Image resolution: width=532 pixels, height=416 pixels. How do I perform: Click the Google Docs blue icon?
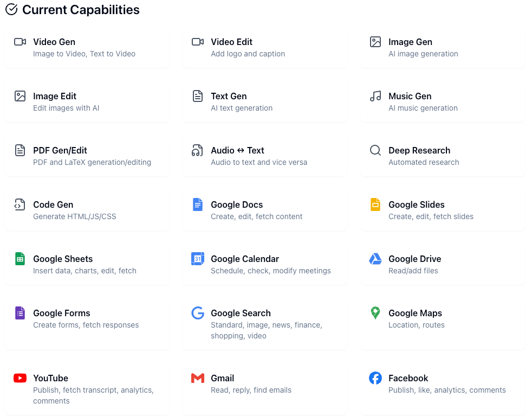coord(197,204)
